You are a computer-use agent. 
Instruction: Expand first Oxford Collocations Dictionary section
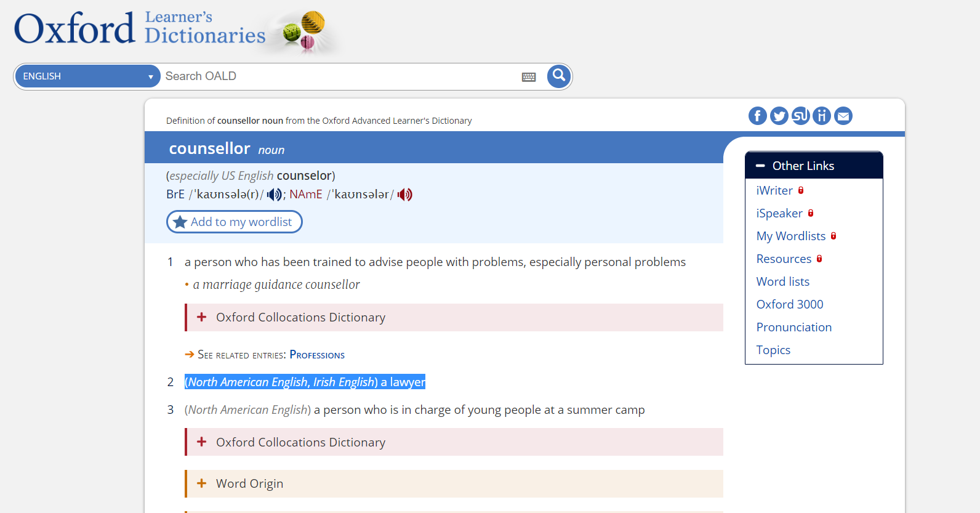coord(454,317)
